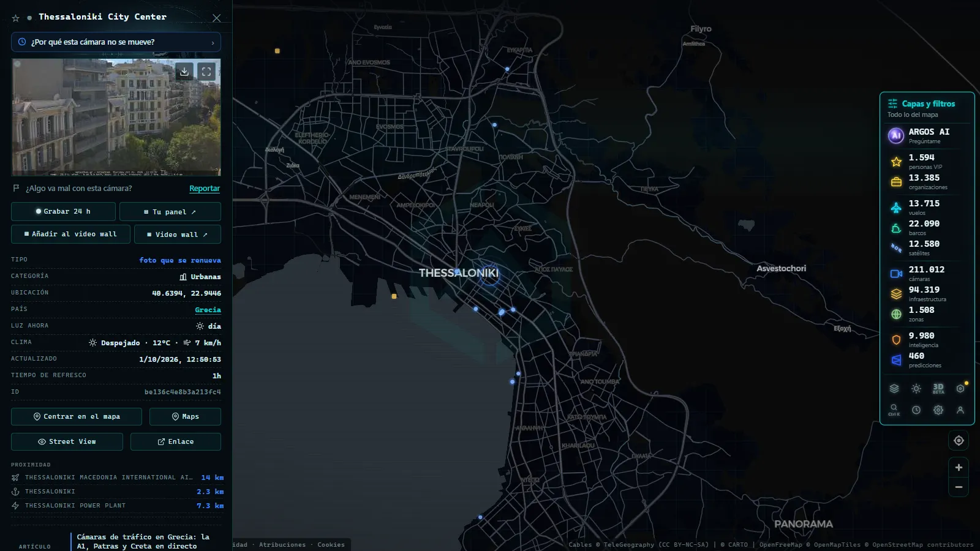Open the Greece traffic cameras article

[143, 541]
